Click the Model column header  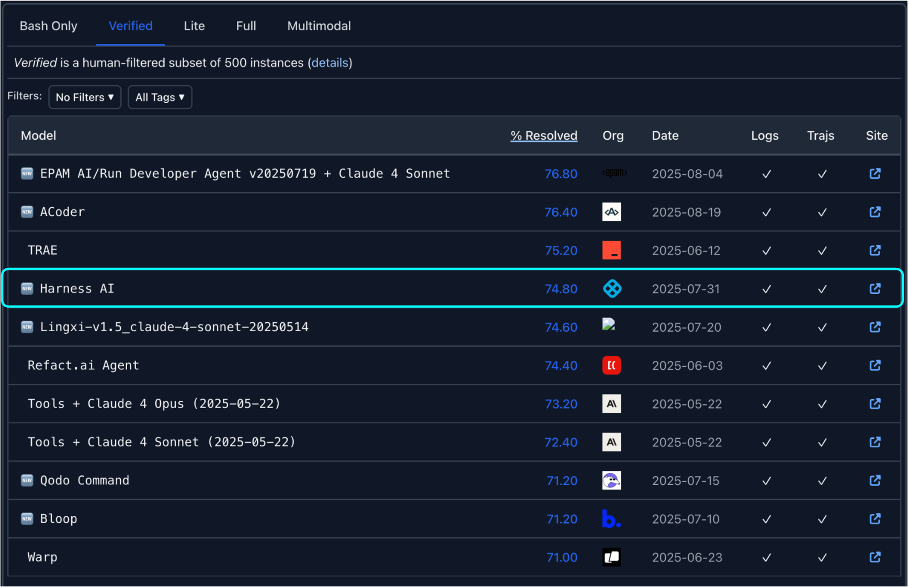[39, 135]
